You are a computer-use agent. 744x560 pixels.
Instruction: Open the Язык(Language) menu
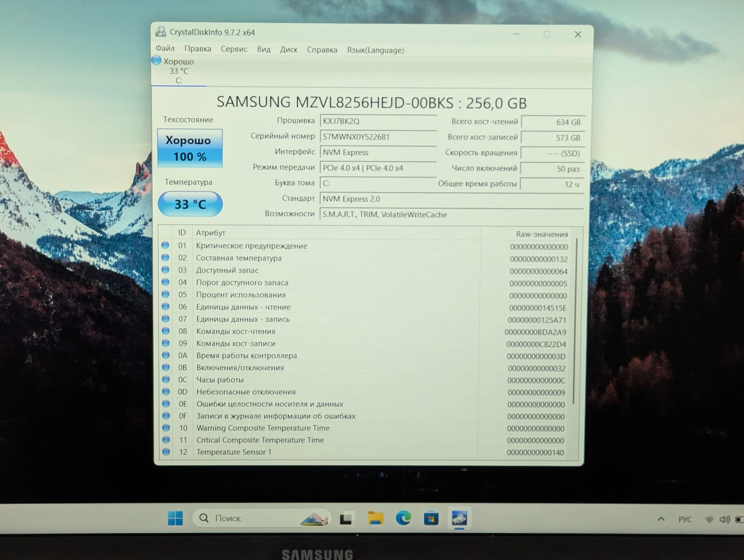[375, 50]
